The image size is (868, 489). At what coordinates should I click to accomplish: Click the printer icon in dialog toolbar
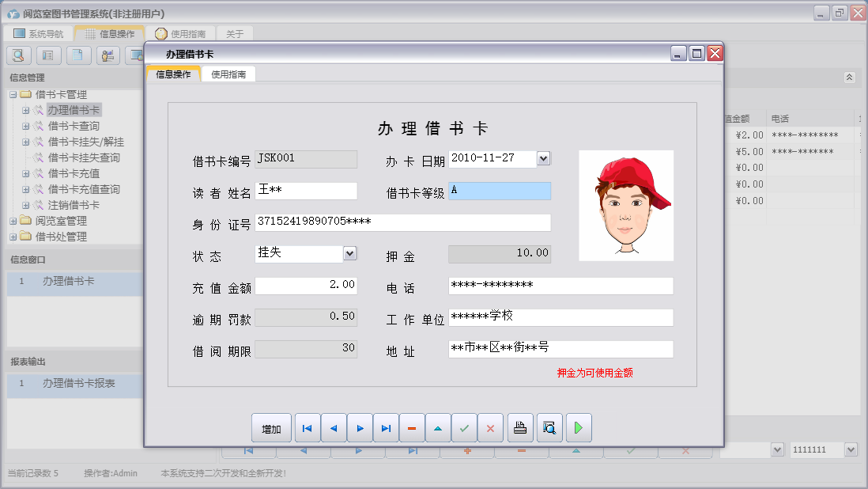(520, 428)
